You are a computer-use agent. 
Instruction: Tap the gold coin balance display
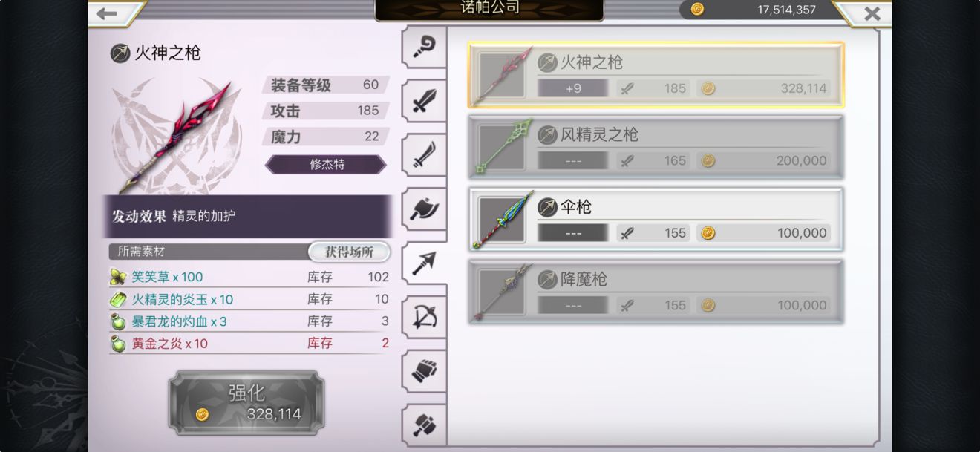[754, 10]
